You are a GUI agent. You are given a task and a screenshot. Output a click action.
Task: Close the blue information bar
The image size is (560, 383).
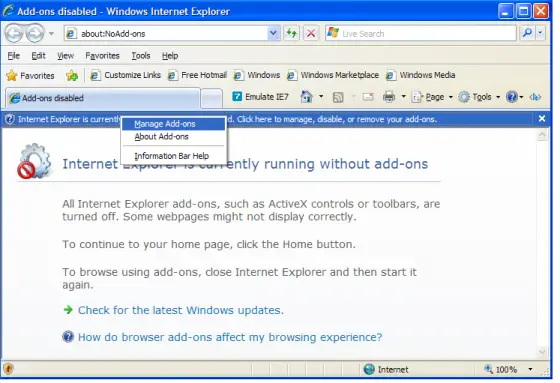(x=542, y=119)
